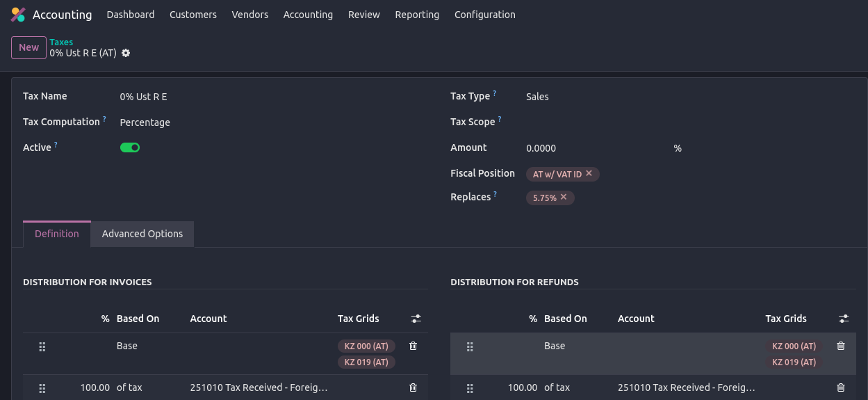Open refund distribution column settings icon
This screenshot has width=868, height=400.
pyautogui.click(x=843, y=319)
